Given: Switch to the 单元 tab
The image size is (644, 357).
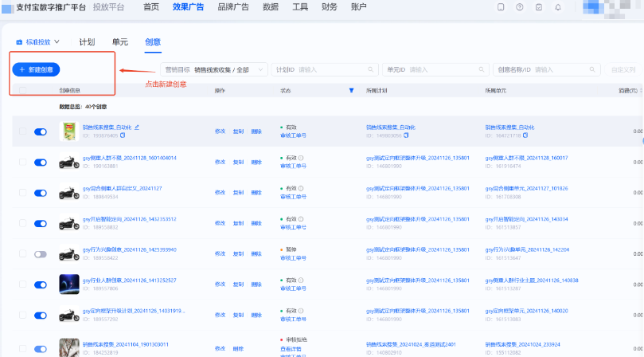Looking at the screenshot, I should pos(120,42).
